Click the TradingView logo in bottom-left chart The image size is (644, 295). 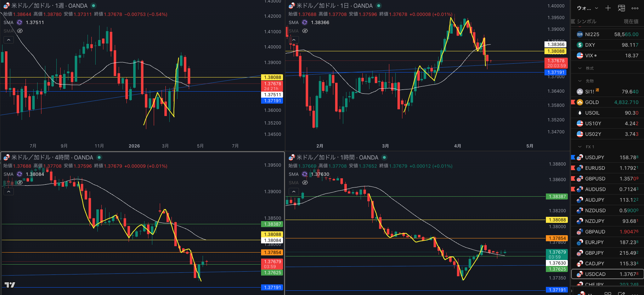pyautogui.click(x=10, y=285)
